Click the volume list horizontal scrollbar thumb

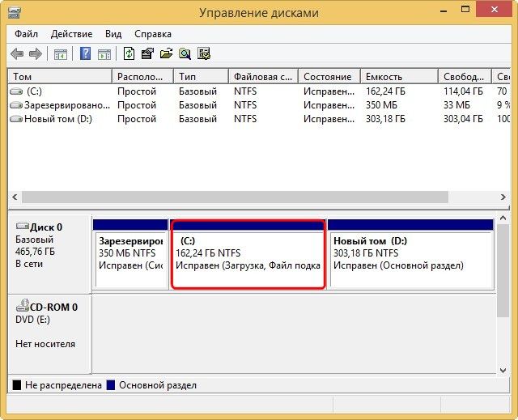tap(235, 197)
